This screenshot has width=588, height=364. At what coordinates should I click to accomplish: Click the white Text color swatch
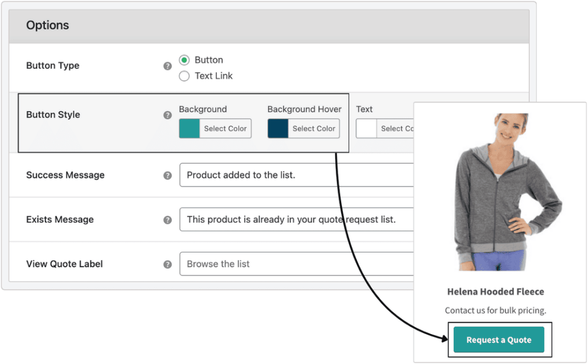pos(366,129)
